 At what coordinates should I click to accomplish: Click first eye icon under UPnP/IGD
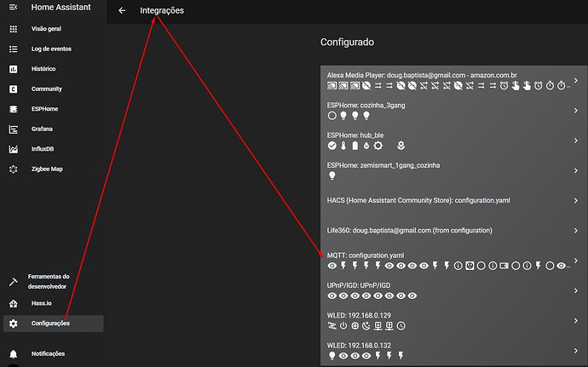tap(331, 295)
